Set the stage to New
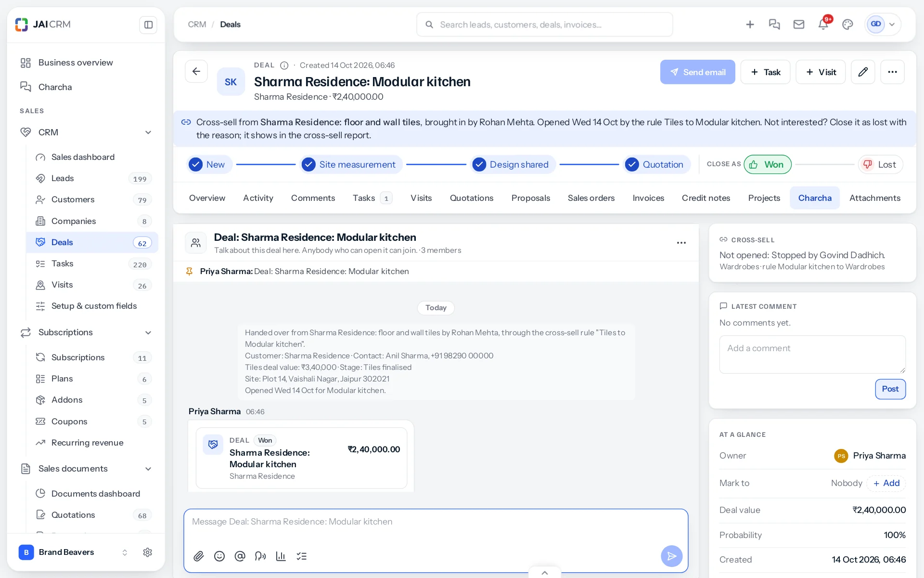 pos(209,165)
